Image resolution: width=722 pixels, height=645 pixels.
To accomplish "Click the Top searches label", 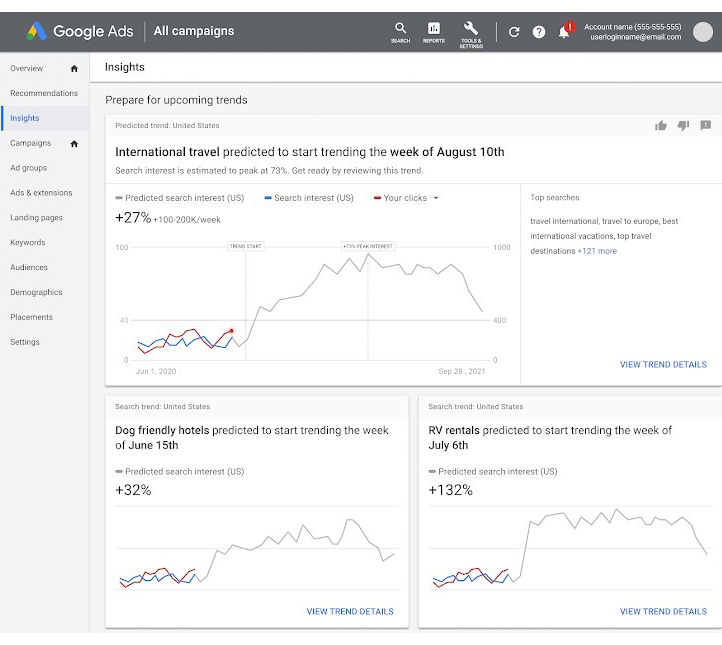I will [554, 198].
